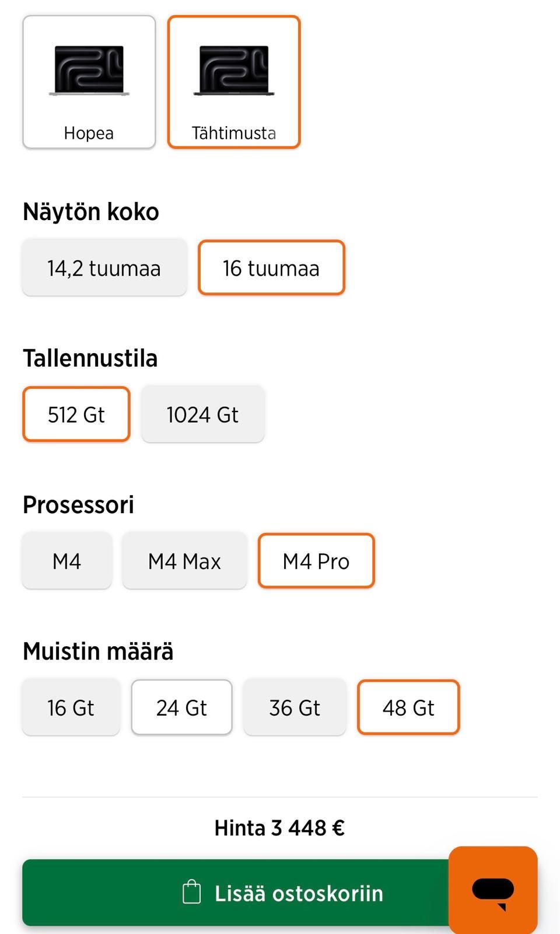The image size is (560, 934).
Task: Select the 24 Gt memory option
Action: pyautogui.click(x=181, y=707)
